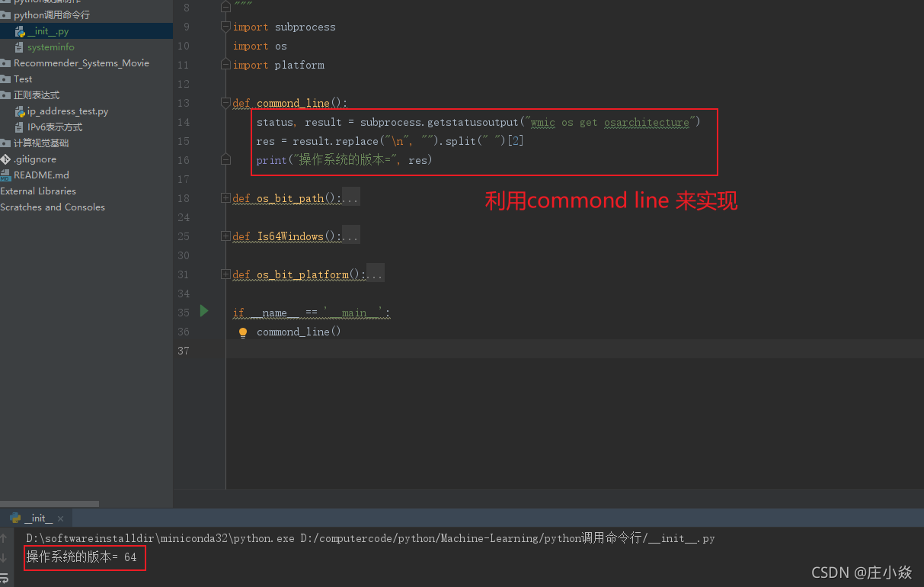Click the Python icon beside ip_address_test.py
Viewport: 924px width, 587px height.
(20, 111)
